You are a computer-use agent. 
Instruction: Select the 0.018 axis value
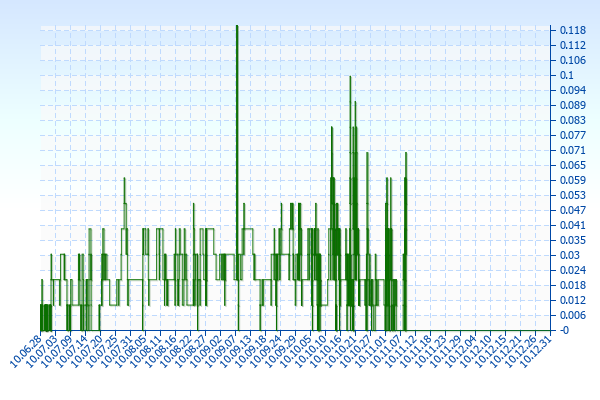(573, 285)
